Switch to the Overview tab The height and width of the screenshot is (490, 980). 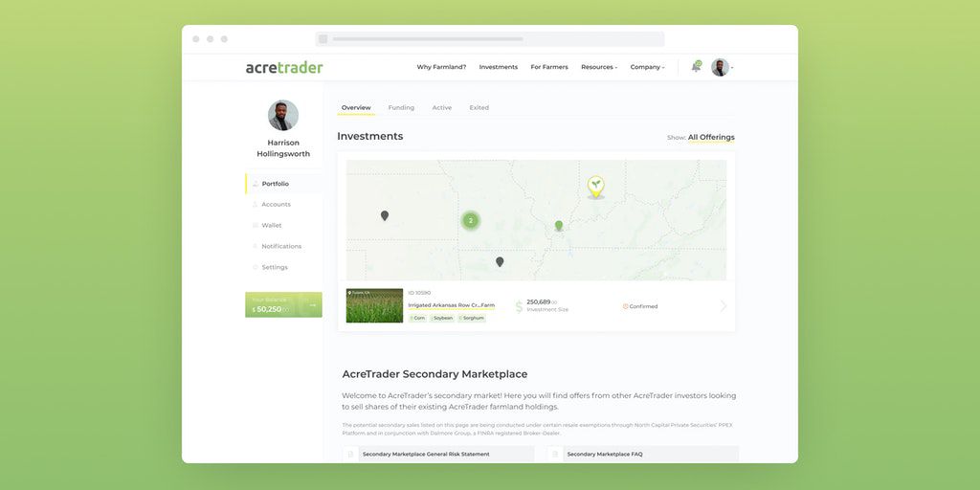point(356,107)
